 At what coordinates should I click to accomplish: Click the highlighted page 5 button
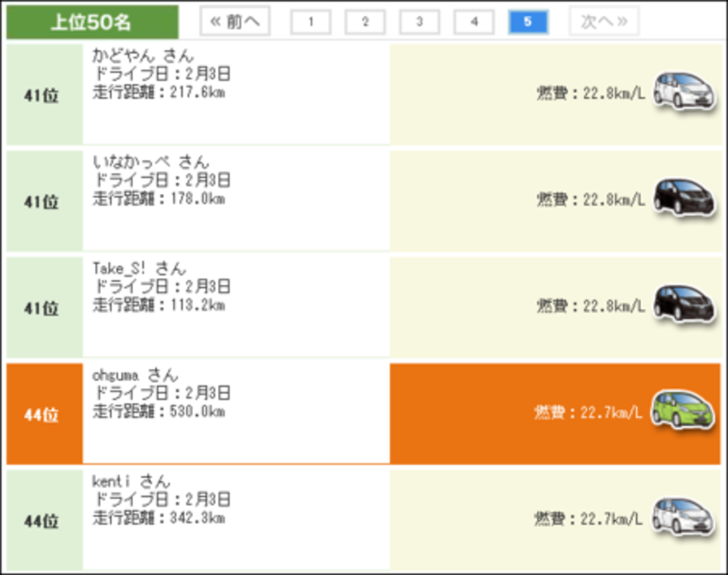[528, 22]
